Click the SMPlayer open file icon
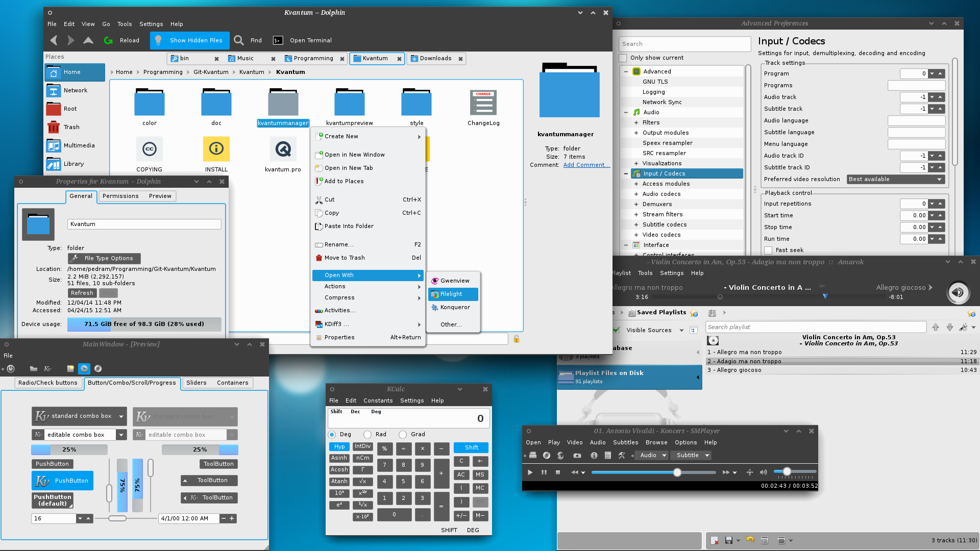The height and width of the screenshot is (551, 980). tap(533, 455)
